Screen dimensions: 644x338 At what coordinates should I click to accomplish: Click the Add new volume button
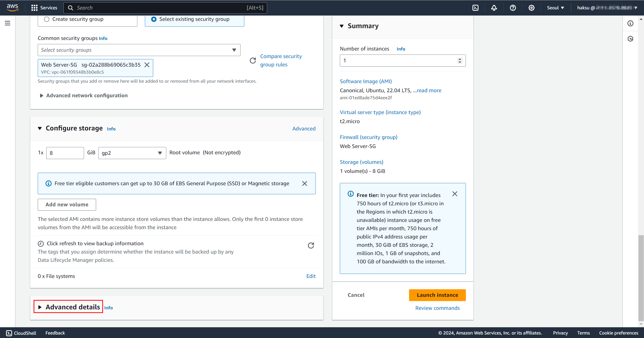click(67, 205)
